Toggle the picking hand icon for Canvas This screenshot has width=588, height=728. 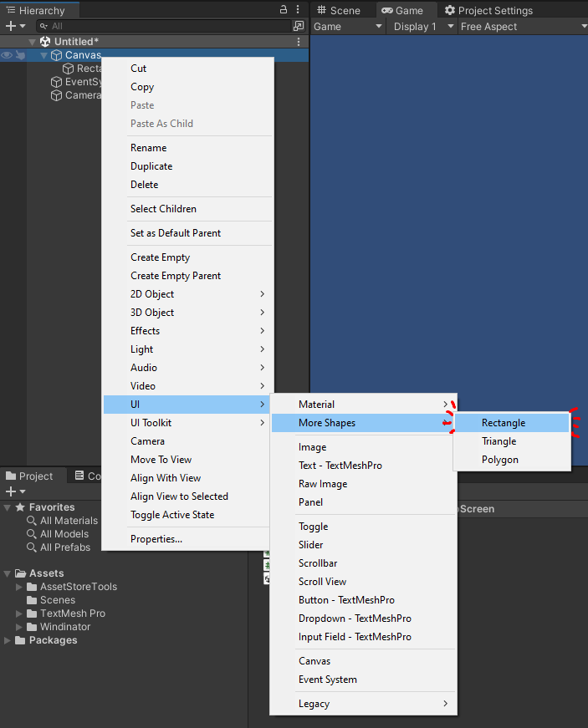[x=20, y=55]
